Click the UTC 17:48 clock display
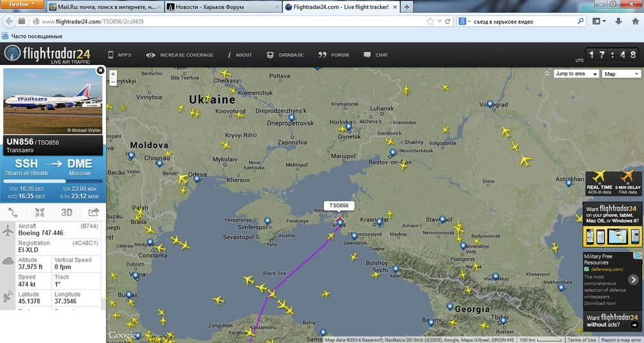Screen dimensions: 644x343 [x=607, y=55]
